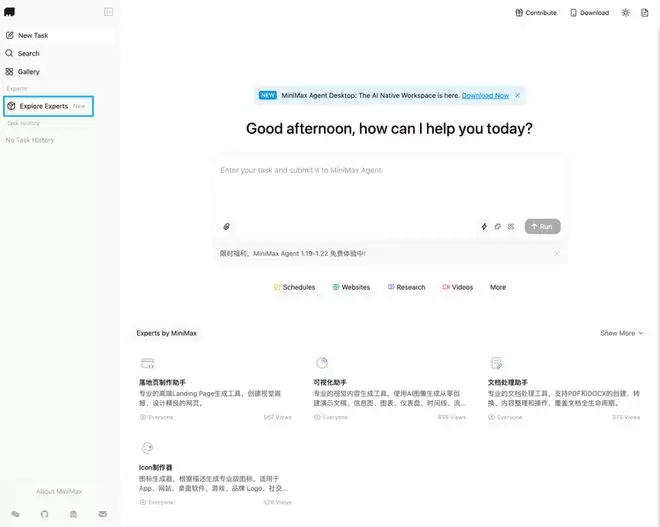
Task: Click the lightning bolt icon in the task box
Action: point(484,227)
